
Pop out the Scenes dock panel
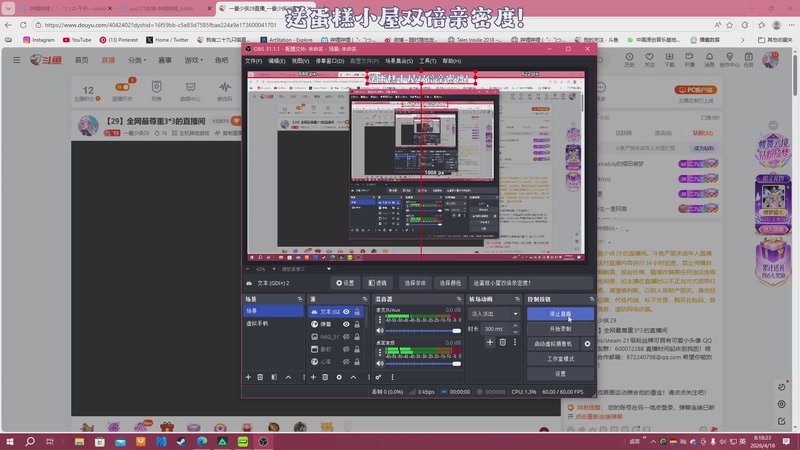tap(299, 299)
